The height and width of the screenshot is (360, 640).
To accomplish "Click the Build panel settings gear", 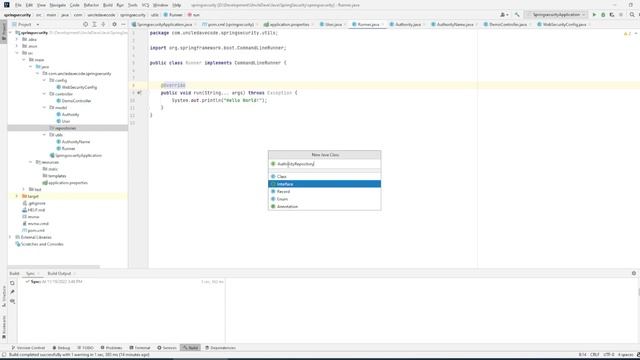I will click(x=634, y=273).
